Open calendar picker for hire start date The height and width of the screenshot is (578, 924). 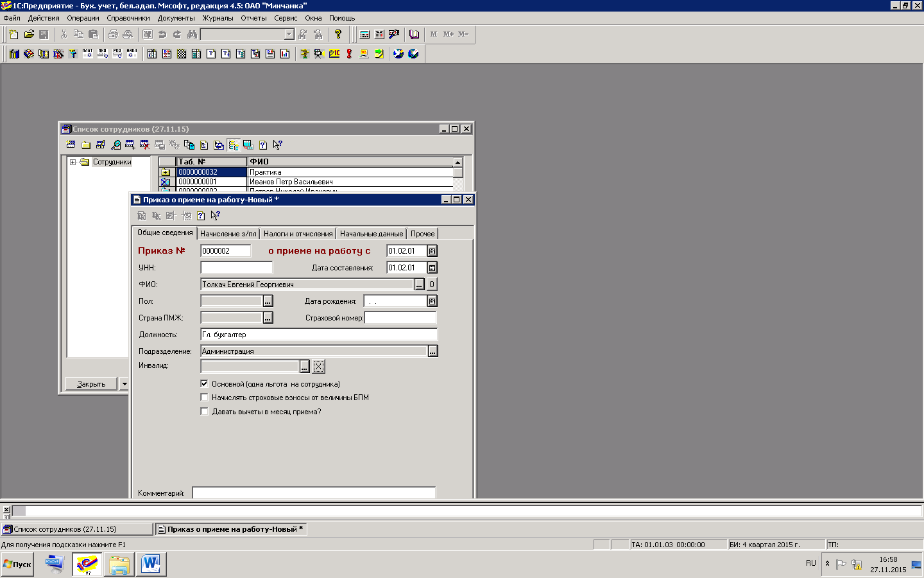432,251
